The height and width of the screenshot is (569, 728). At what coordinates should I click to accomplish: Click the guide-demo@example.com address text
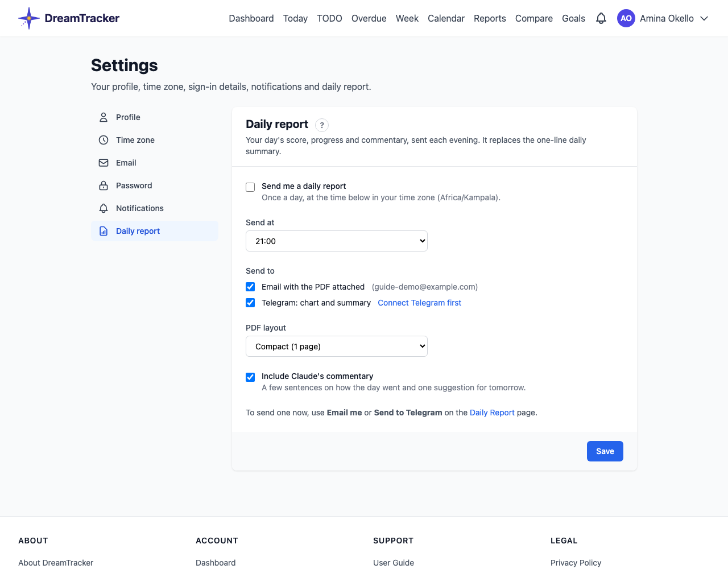pos(425,287)
